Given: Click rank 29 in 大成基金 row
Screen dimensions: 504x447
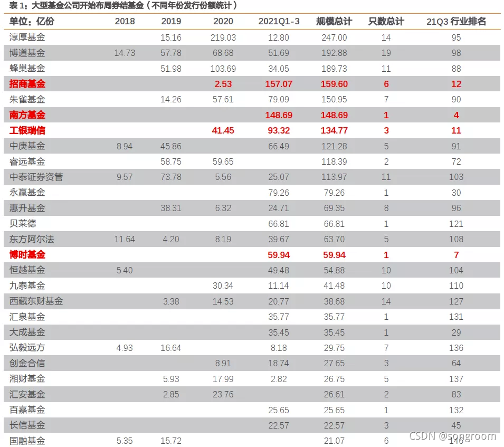Looking at the screenshot, I should click(x=456, y=332).
